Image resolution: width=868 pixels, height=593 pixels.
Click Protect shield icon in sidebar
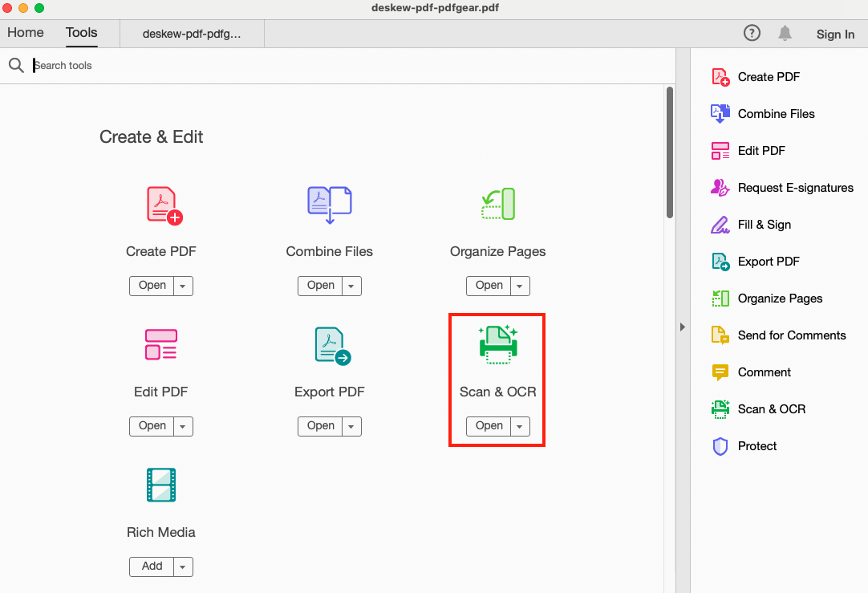[720, 446]
